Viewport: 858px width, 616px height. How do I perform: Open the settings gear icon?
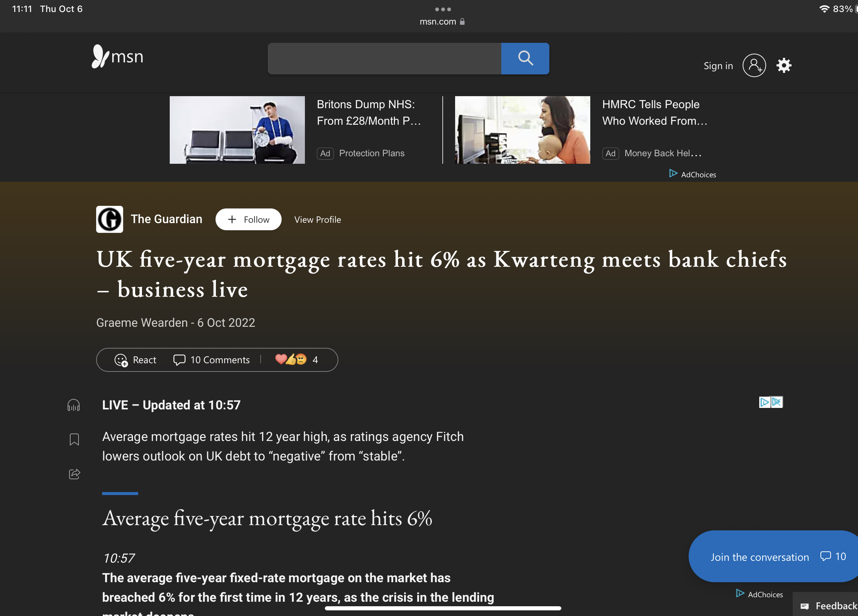coord(784,65)
